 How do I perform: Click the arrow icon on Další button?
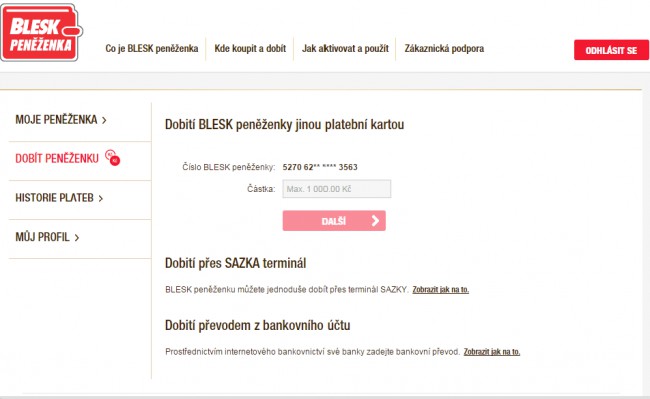(x=375, y=221)
